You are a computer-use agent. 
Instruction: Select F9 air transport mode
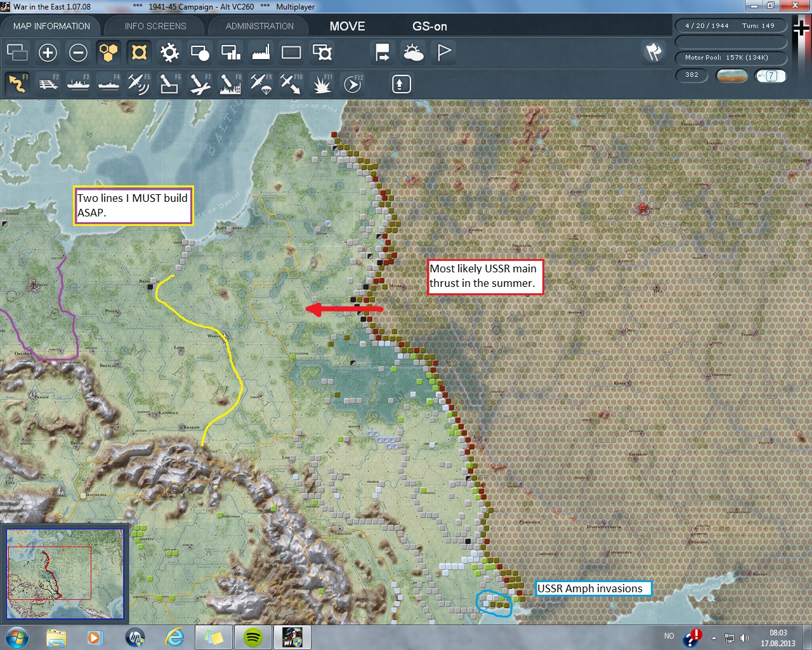[261, 84]
